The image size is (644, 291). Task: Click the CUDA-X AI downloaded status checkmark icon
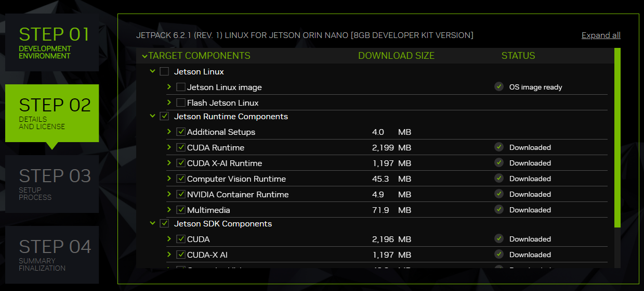[499, 255]
